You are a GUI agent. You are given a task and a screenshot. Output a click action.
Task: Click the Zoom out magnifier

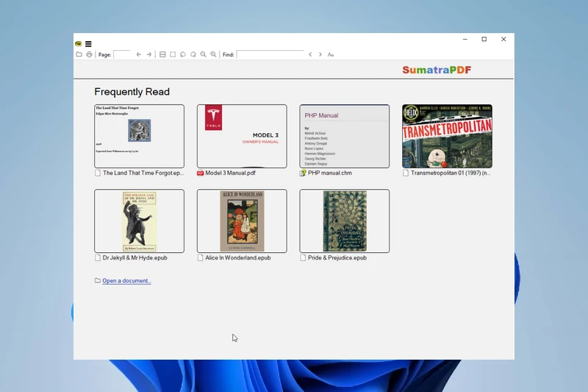[204, 54]
